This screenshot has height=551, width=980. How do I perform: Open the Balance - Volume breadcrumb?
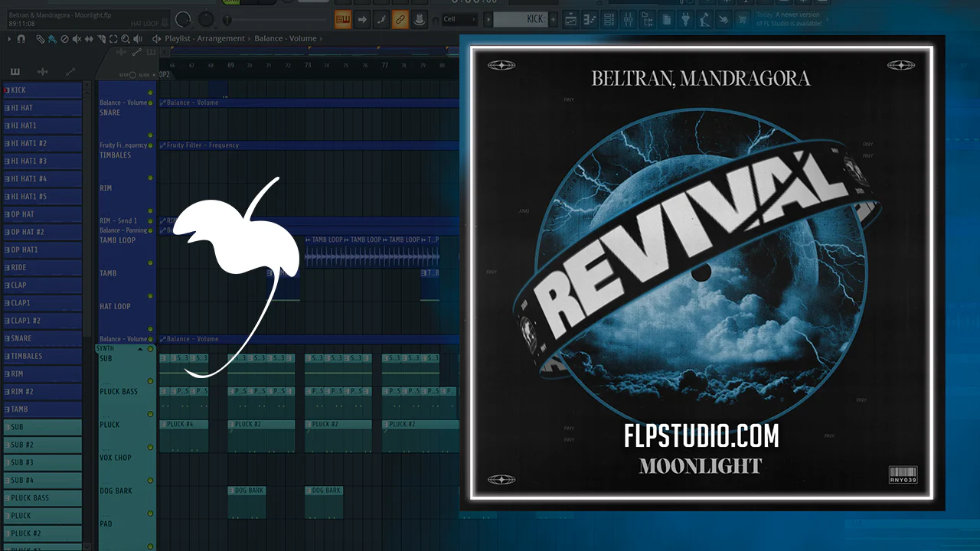286,38
